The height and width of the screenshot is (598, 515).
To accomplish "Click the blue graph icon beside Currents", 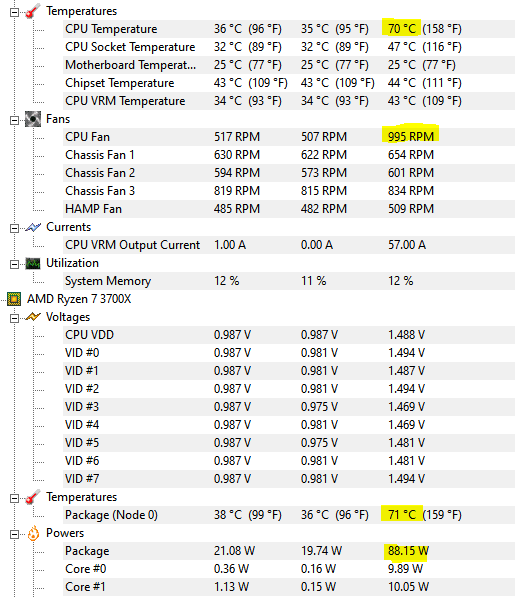I will [x=33, y=227].
